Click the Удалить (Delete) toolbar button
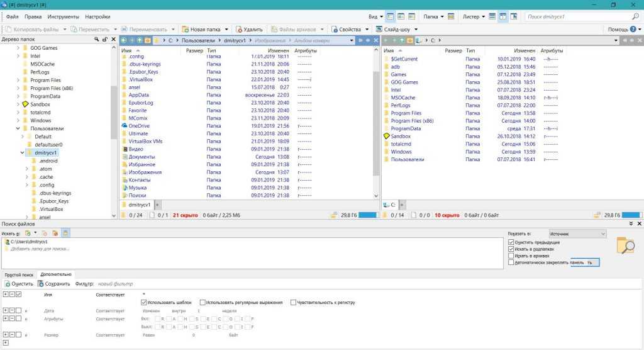The image size is (644, 350). [249, 29]
